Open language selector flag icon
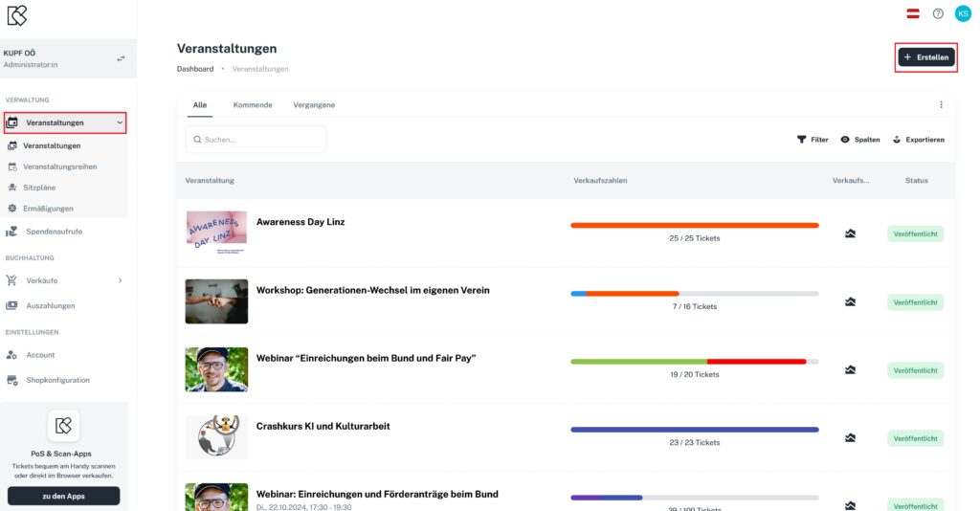 pos(913,13)
